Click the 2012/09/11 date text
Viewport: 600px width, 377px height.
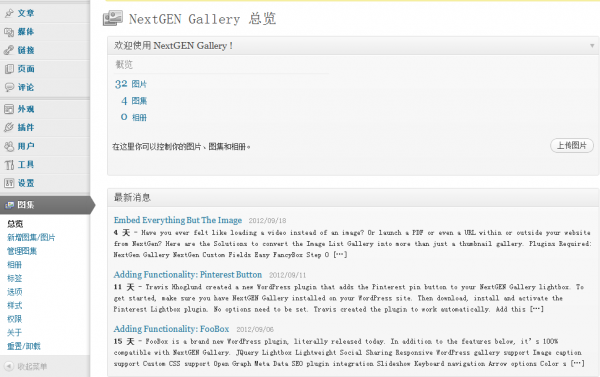(x=287, y=275)
